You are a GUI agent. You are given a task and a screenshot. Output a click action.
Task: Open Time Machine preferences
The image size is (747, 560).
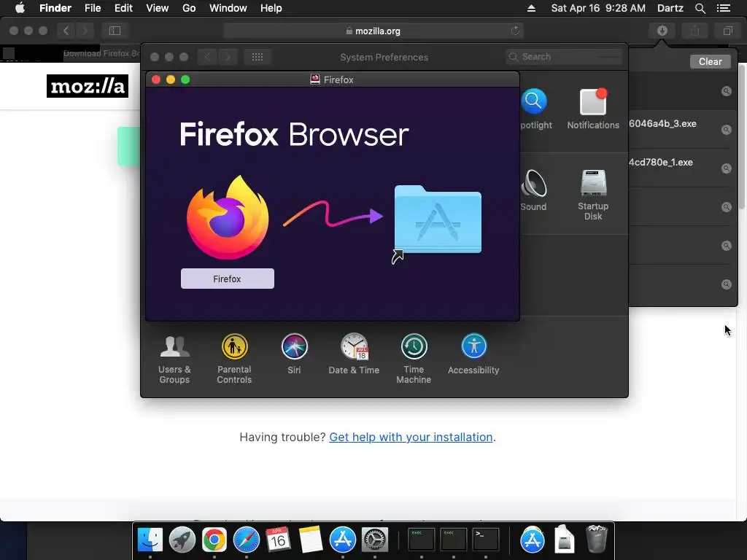point(414,359)
